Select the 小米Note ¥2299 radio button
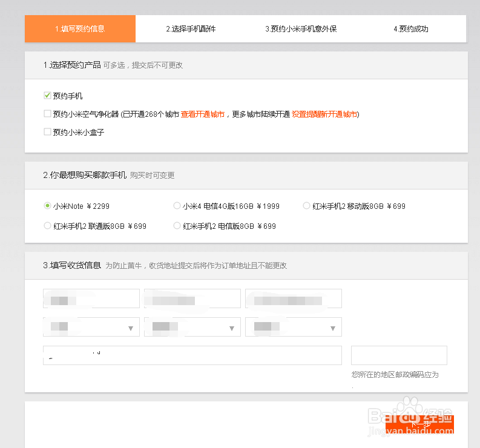480x448 pixels. pyautogui.click(x=47, y=206)
